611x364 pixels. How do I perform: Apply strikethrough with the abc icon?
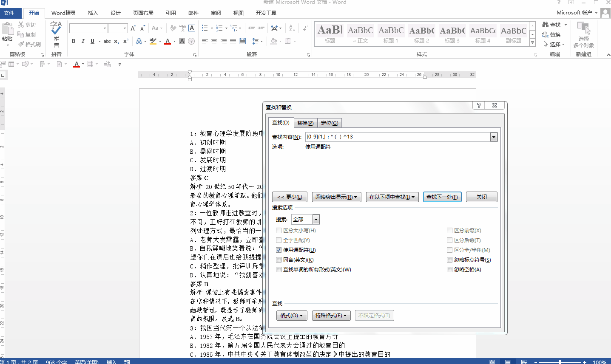(x=107, y=41)
